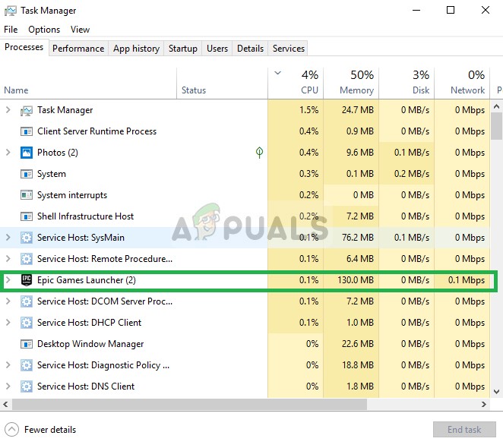Click the horizontal scrollbar right arrow

pos(484,405)
